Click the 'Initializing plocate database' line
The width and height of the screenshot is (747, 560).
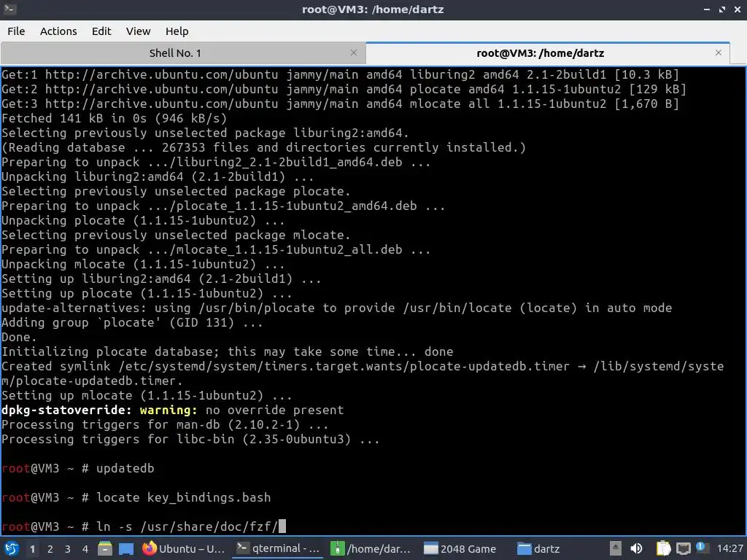pos(228,352)
